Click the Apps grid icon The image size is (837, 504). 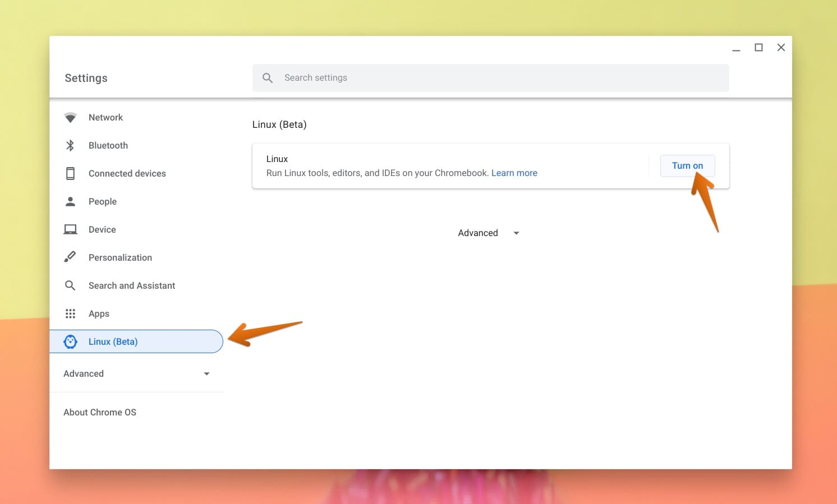tap(70, 313)
